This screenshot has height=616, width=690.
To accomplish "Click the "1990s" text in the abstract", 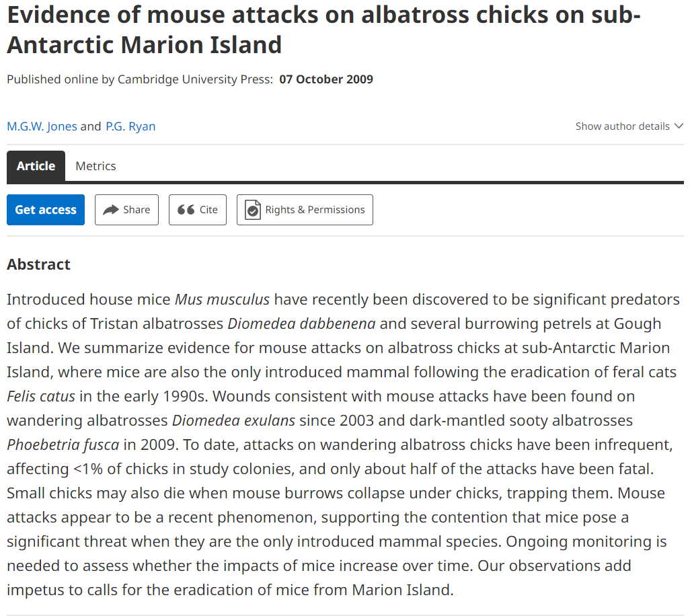I will tap(160, 396).
